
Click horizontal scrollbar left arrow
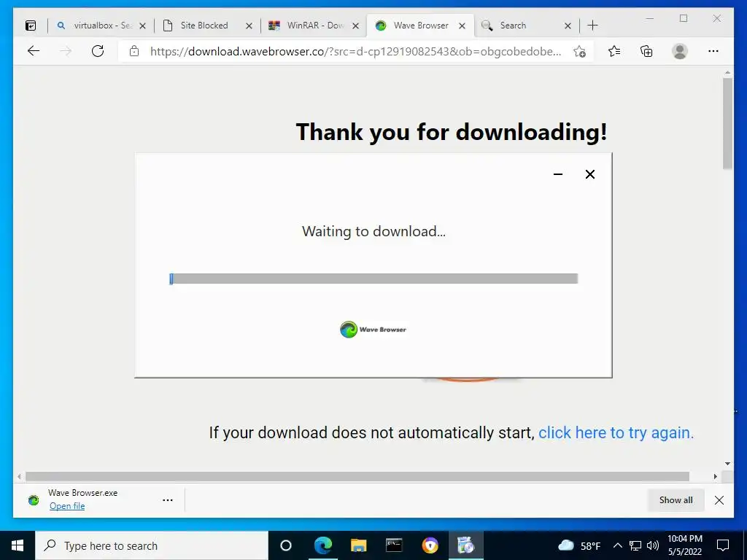[19, 476]
